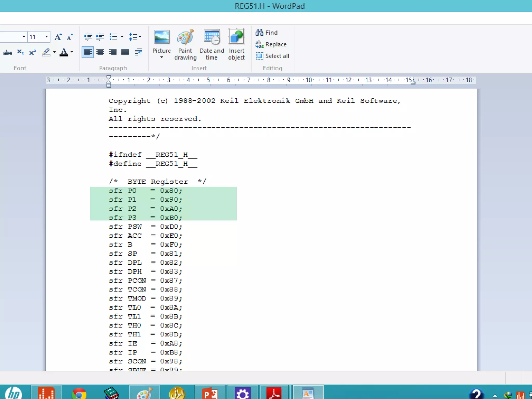Open Paint drawing insert tool
532x399 pixels.
[x=185, y=45]
